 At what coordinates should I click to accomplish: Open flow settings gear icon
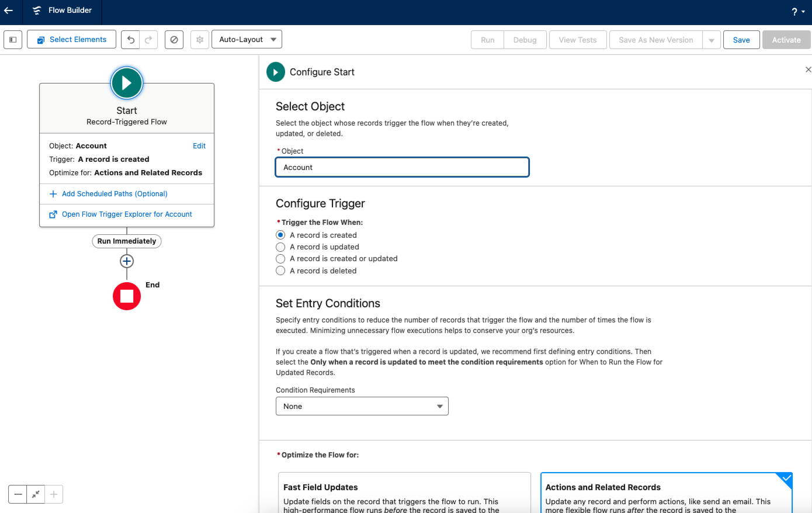[x=200, y=40]
